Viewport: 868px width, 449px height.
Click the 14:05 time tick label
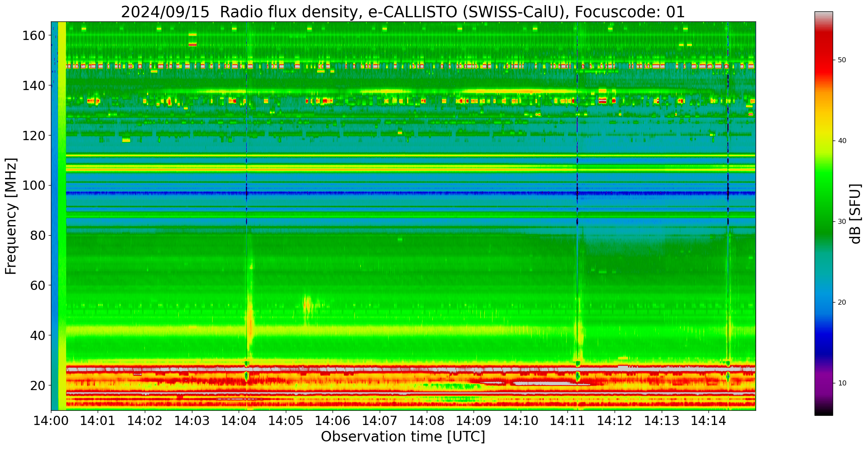pyautogui.click(x=286, y=421)
